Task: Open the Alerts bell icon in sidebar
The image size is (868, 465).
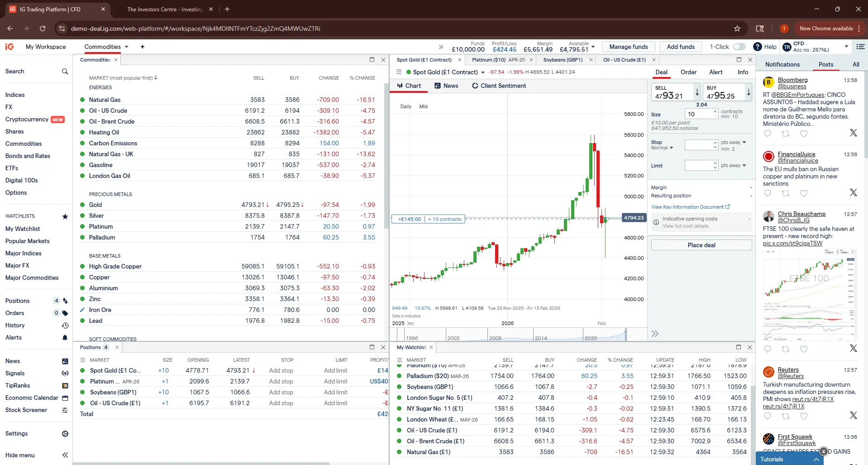Action: tap(65, 338)
